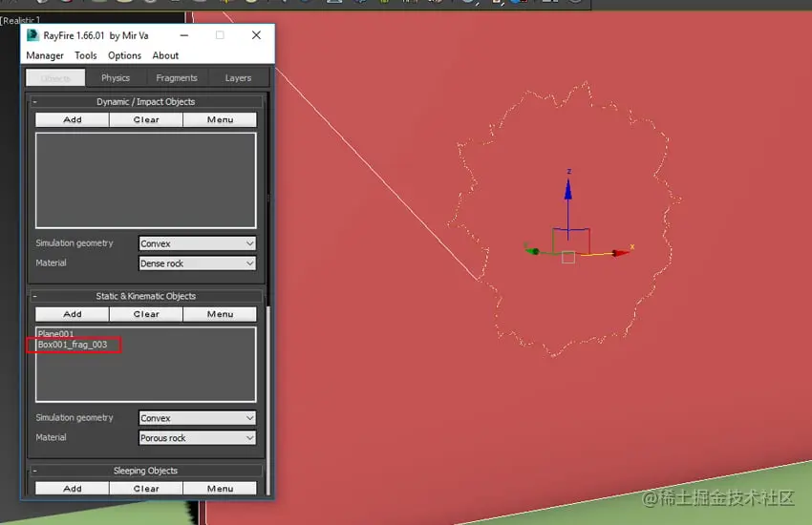Click the [Realistic] viewport shading label

click(20, 21)
